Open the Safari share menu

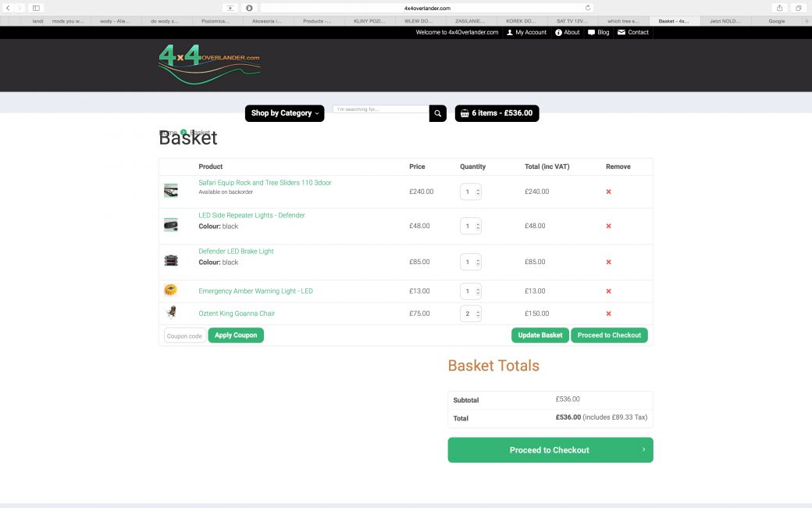pyautogui.click(x=779, y=8)
